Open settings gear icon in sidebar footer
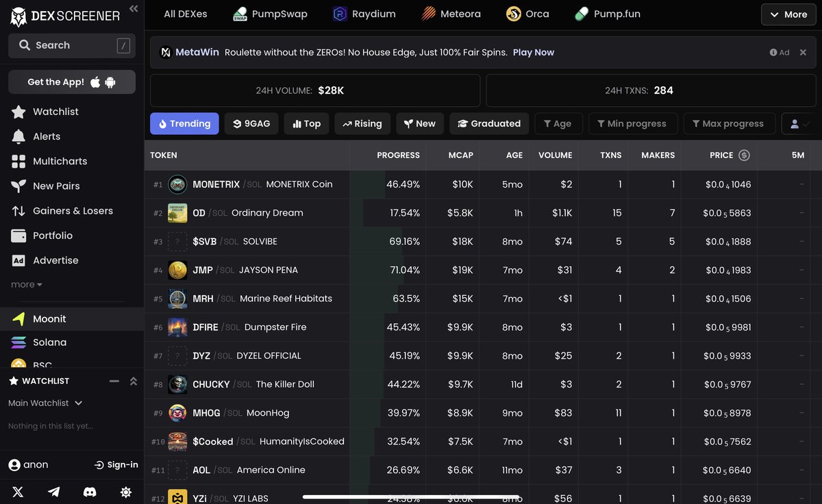 click(125, 492)
